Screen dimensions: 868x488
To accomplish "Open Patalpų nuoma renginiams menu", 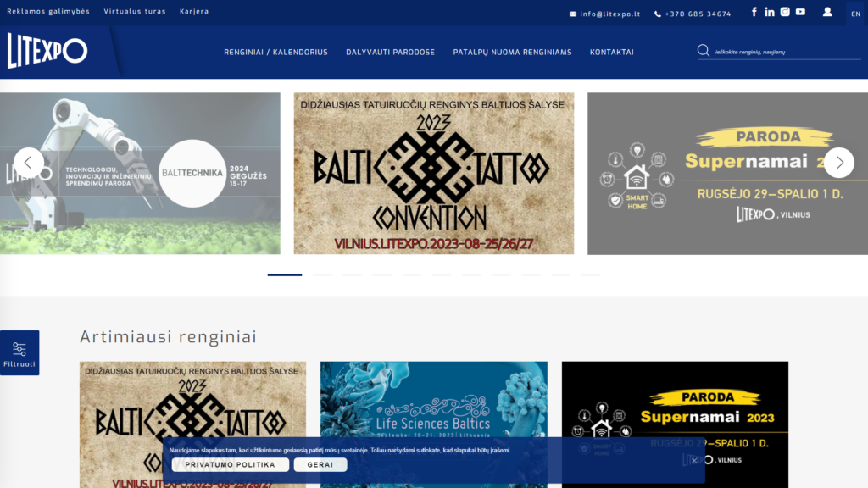I will point(512,52).
